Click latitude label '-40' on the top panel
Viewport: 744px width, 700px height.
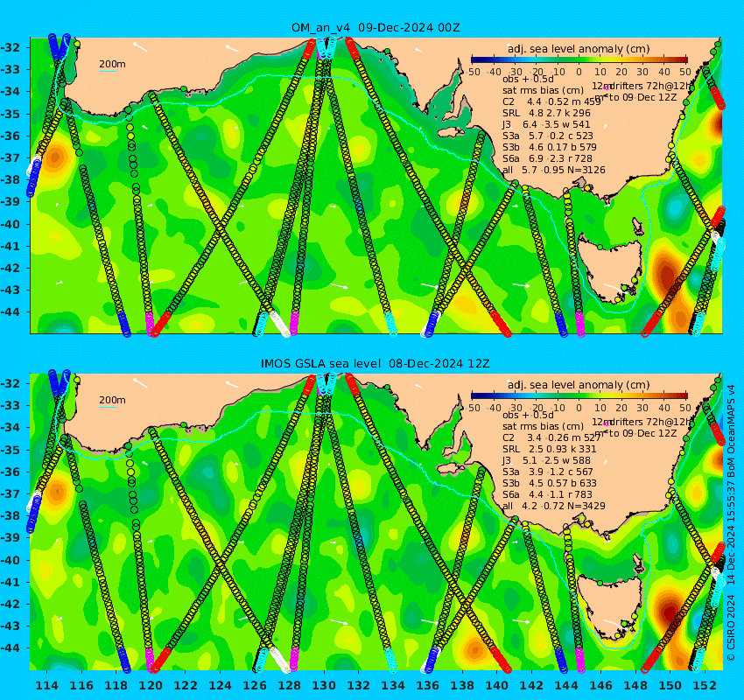[x=11, y=224]
